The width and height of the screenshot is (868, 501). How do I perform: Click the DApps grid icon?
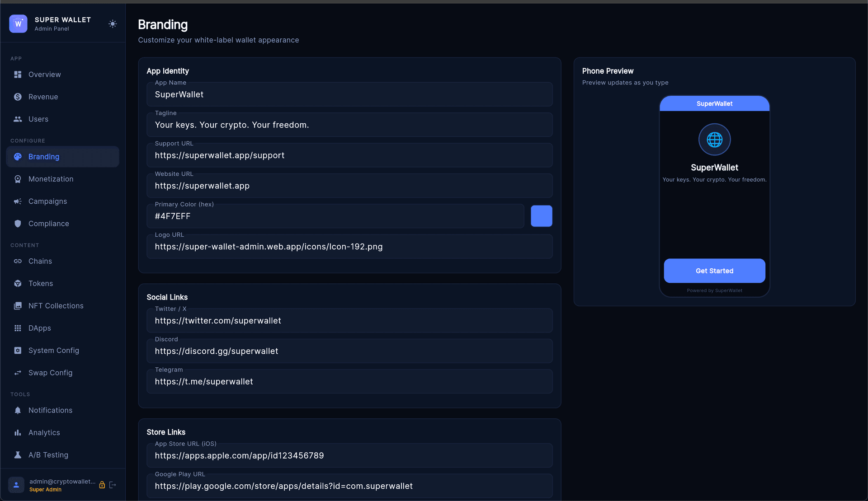tap(18, 328)
